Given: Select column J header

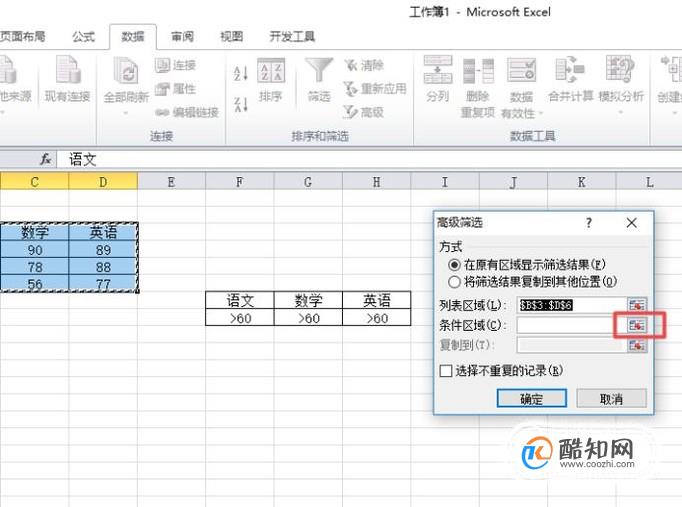Looking at the screenshot, I should point(513,182).
